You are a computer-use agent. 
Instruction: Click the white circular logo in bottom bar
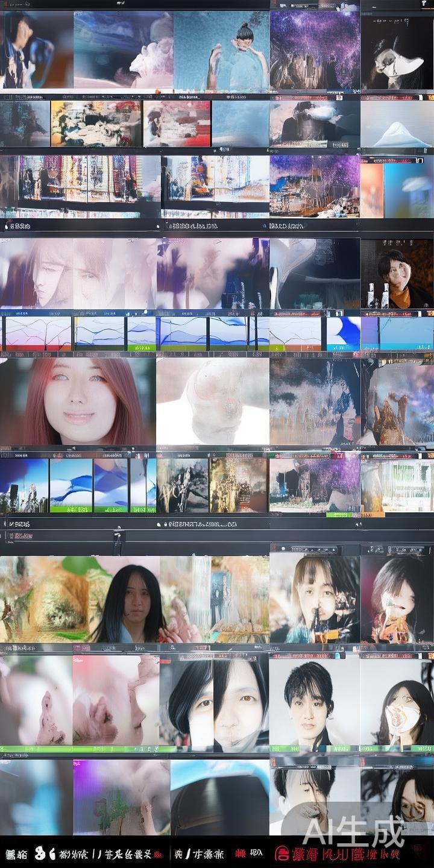40,854
